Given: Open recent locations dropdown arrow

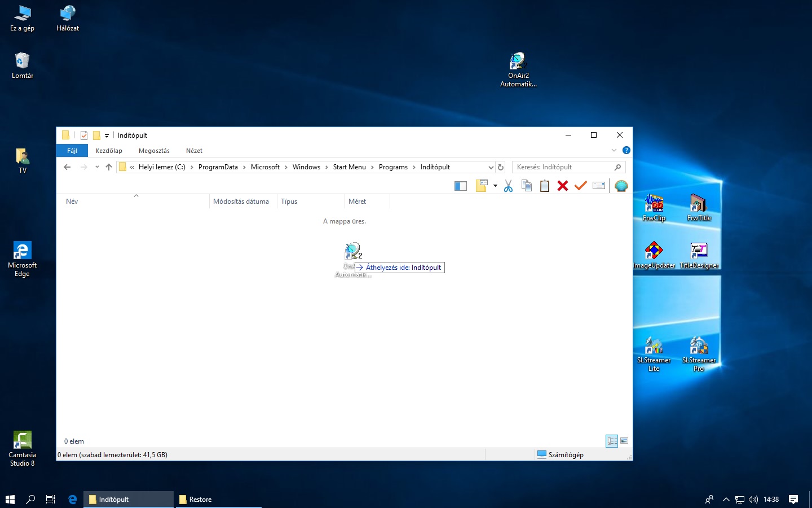Looking at the screenshot, I should 97,167.
